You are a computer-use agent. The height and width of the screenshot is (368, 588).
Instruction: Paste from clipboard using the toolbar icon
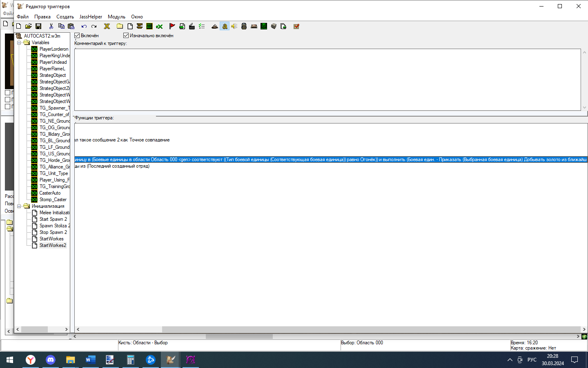71,26
